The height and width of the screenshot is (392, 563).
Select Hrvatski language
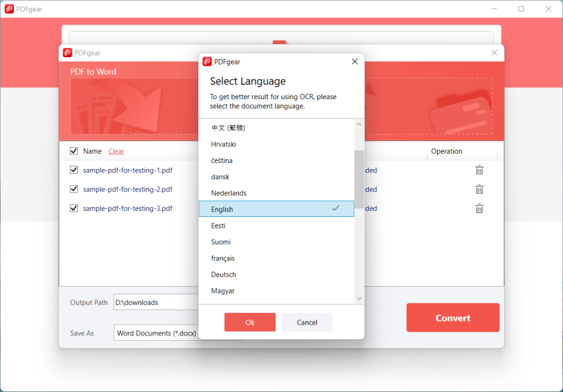click(276, 144)
